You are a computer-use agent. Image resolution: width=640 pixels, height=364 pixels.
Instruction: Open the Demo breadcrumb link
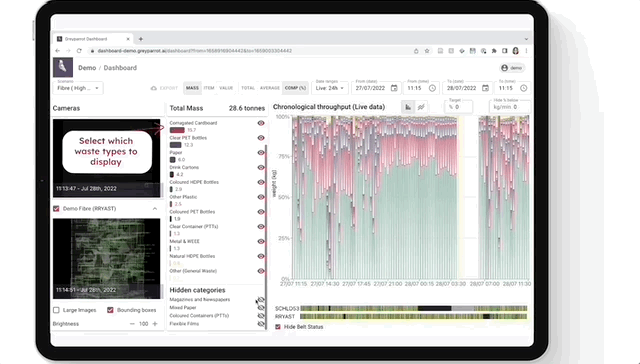pyautogui.click(x=87, y=68)
